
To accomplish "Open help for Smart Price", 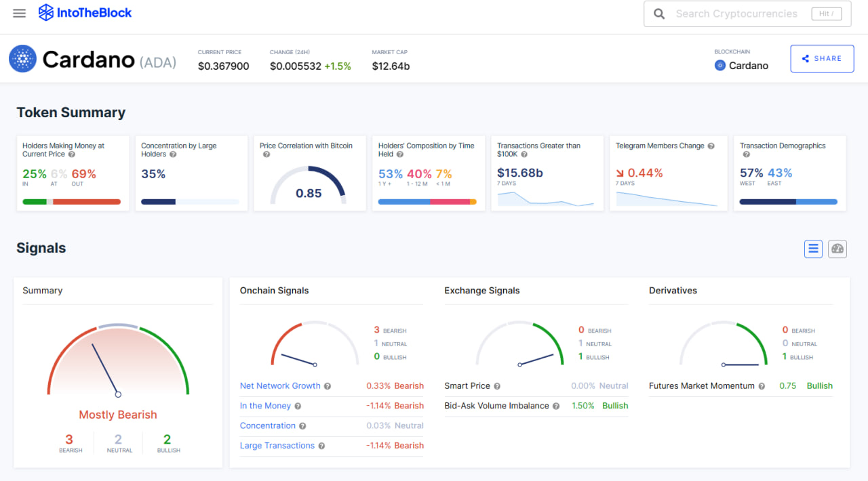I will (497, 386).
